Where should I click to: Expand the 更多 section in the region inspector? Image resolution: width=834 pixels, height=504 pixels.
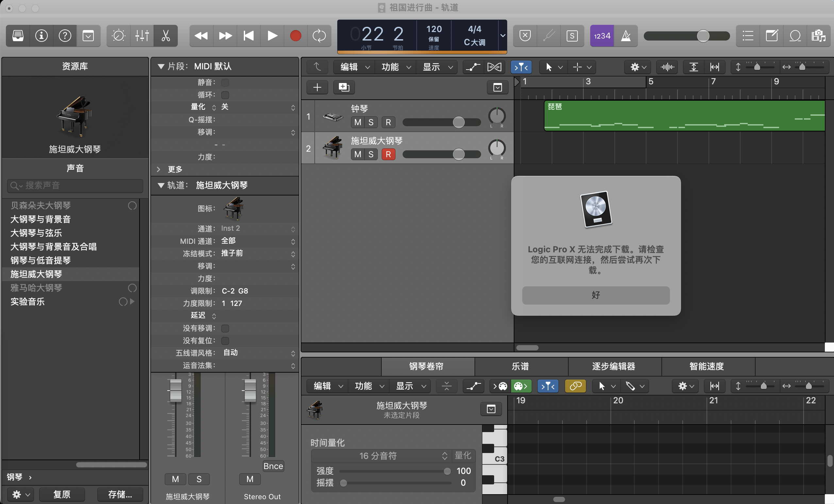tap(159, 169)
